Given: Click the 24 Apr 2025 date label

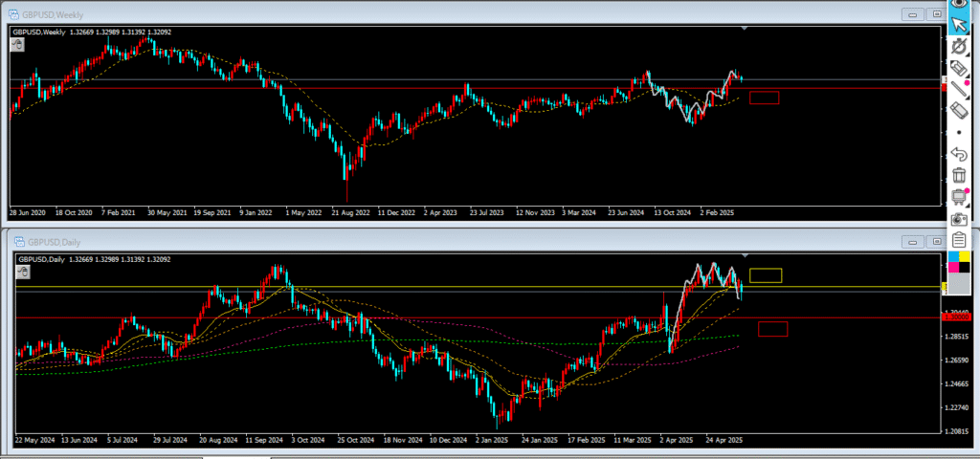Looking at the screenshot, I should pyautogui.click(x=725, y=440).
